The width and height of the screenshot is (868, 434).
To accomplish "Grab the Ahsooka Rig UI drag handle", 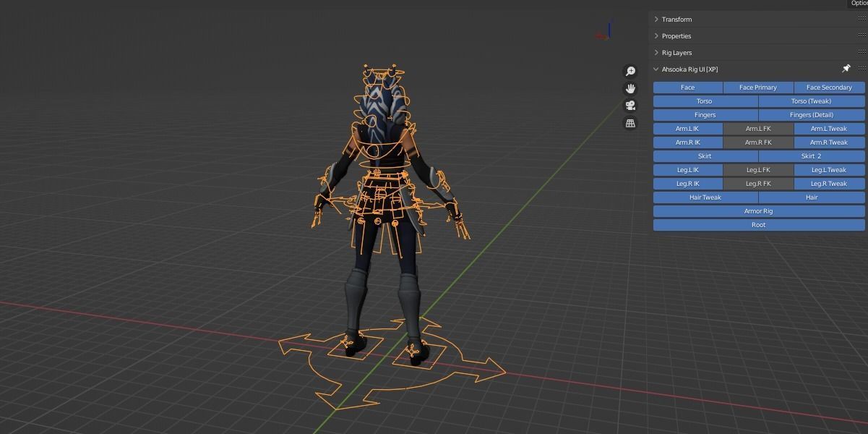I will point(861,69).
